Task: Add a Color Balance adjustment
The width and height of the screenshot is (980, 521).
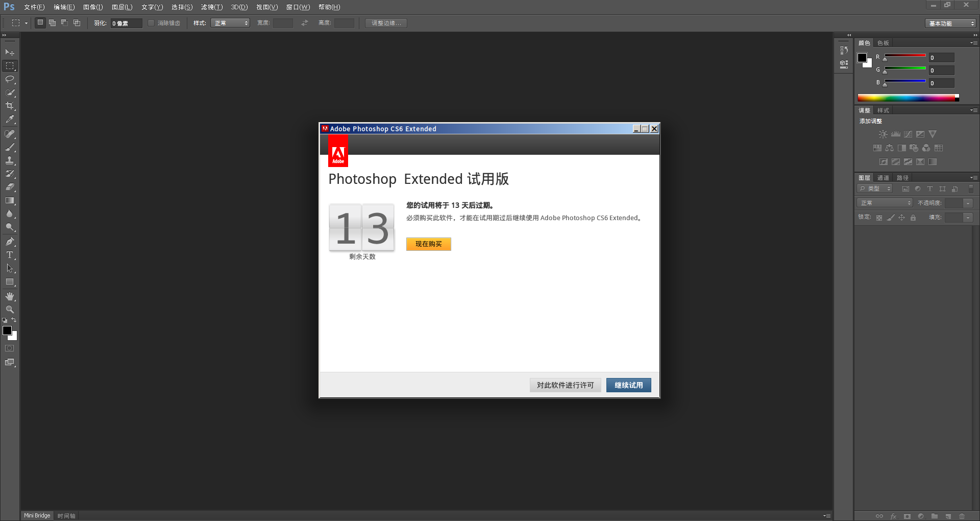Action: pos(890,148)
